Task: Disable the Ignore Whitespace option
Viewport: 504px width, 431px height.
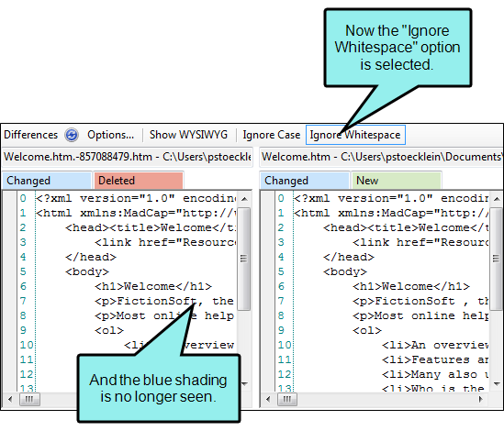Action: [355, 135]
